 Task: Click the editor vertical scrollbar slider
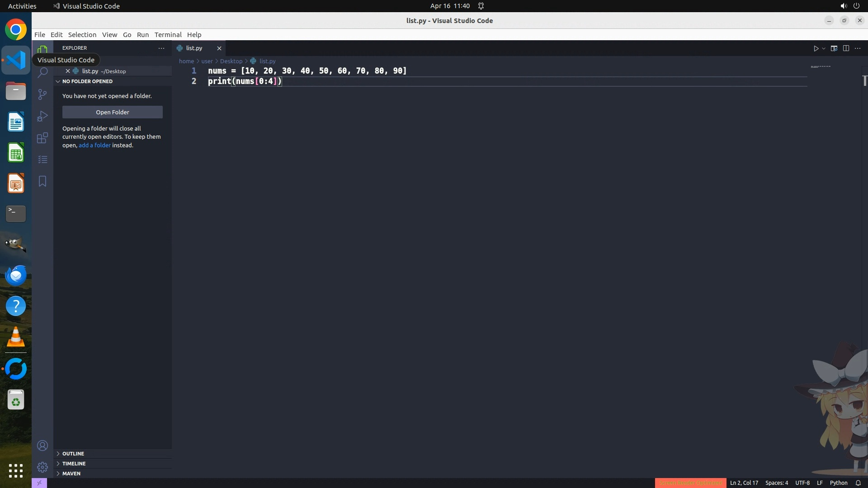[864, 80]
